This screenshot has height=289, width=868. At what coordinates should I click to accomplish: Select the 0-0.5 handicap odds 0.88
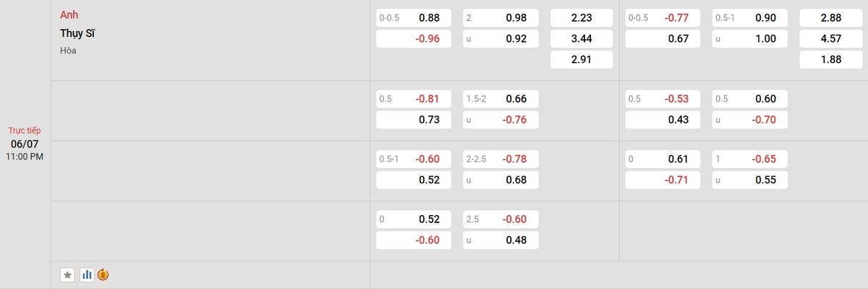coord(414,17)
